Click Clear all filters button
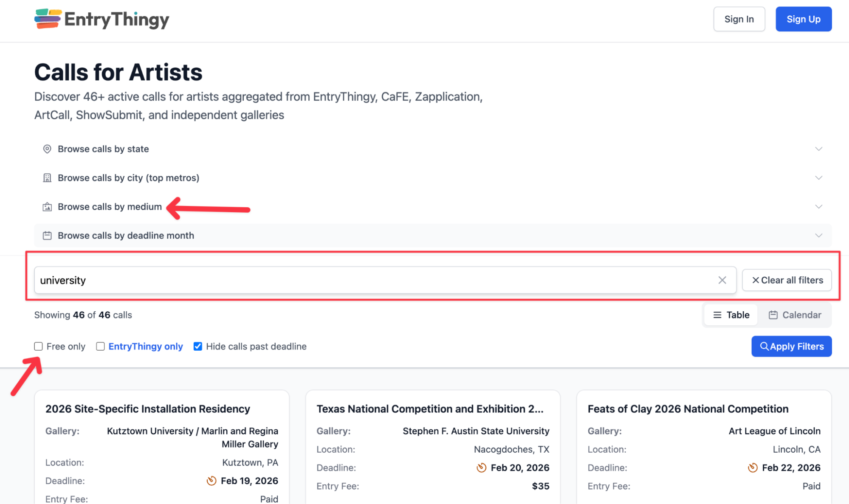 787,280
